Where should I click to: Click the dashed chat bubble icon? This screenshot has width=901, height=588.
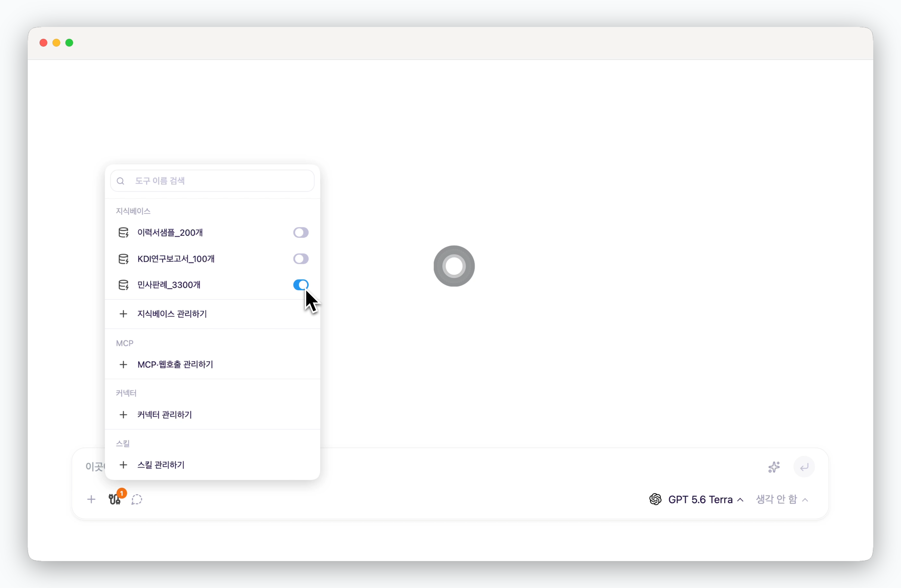pos(137,500)
